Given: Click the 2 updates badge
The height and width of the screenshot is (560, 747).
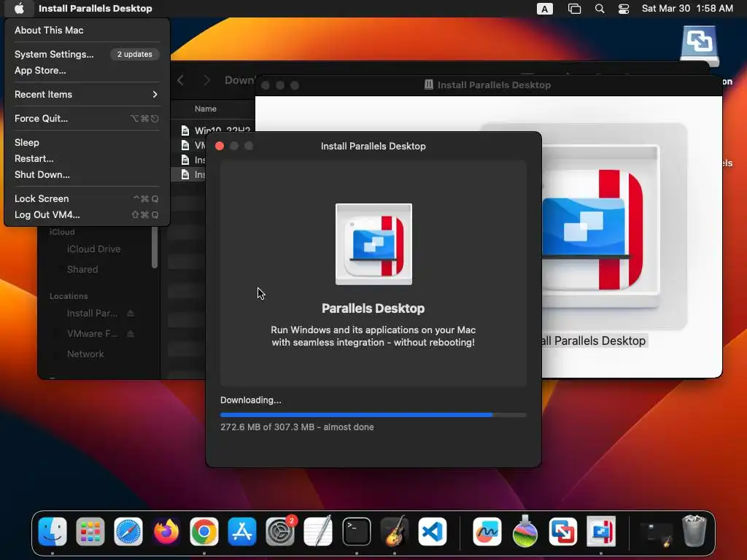Looking at the screenshot, I should click(135, 54).
